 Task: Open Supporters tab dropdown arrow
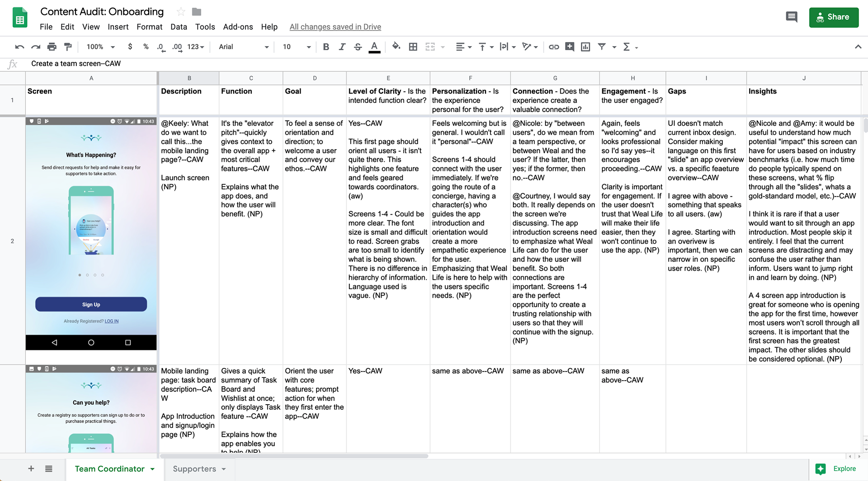pyautogui.click(x=223, y=469)
